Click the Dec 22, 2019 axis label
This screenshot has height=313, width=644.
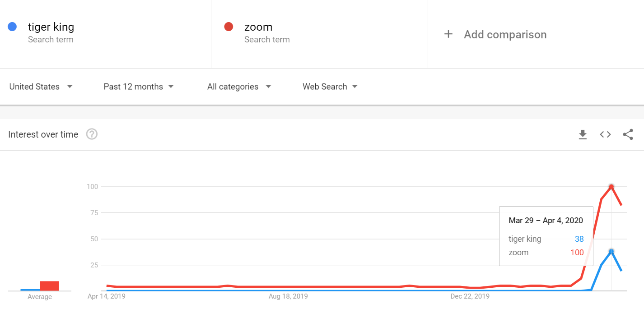(470, 296)
